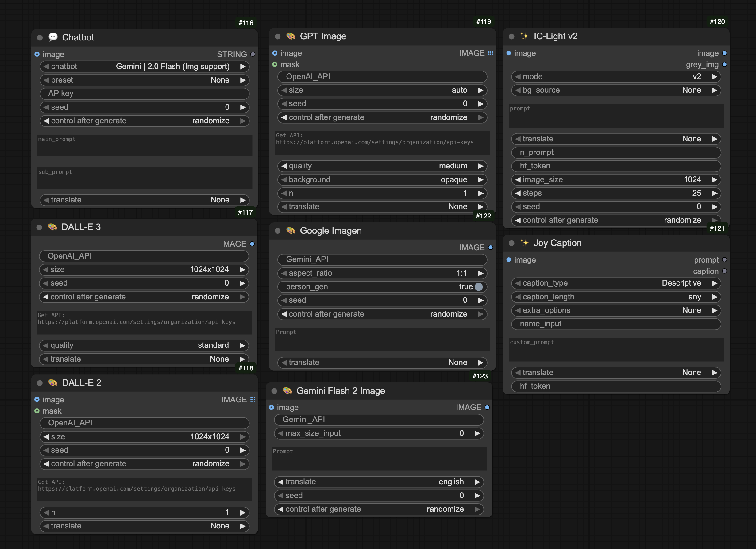The width and height of the screenshot is (756, 549).
Task: Open the preset dropdown in Chatbot
Action: pos(144,80)
